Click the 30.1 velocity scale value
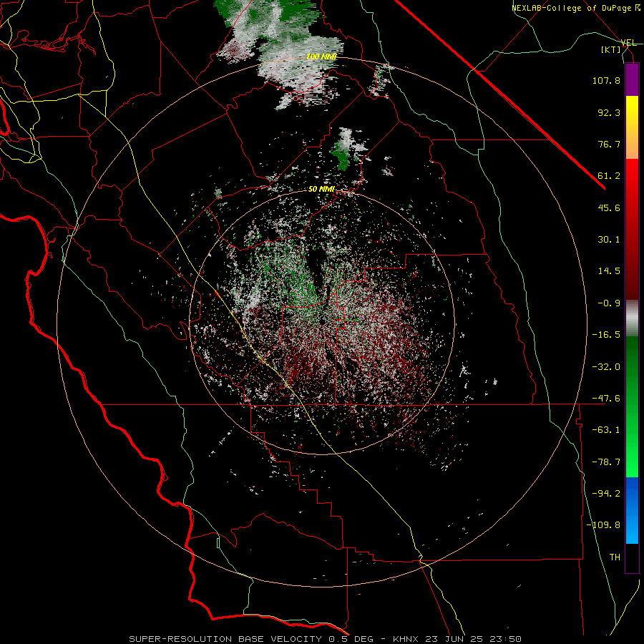Image resolution: width=644 pixels, height=644 pixels. [609, 240]
